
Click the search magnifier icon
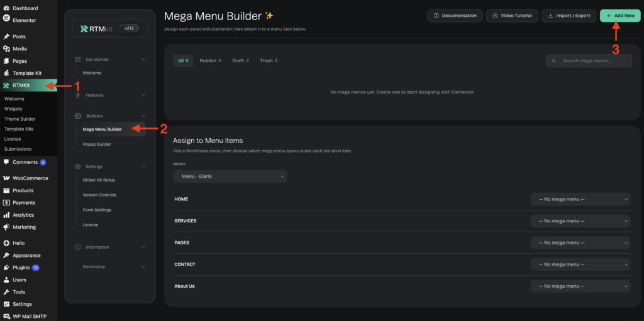point(554,61)
